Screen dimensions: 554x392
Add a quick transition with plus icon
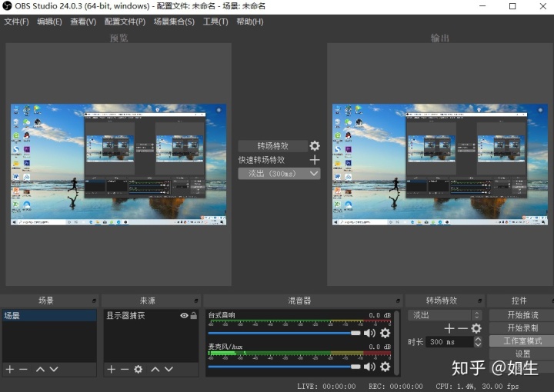[315, 160]
